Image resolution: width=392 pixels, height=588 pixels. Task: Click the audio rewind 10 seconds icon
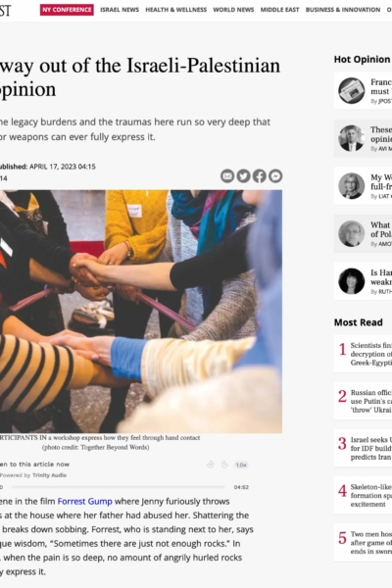(211, 465)
